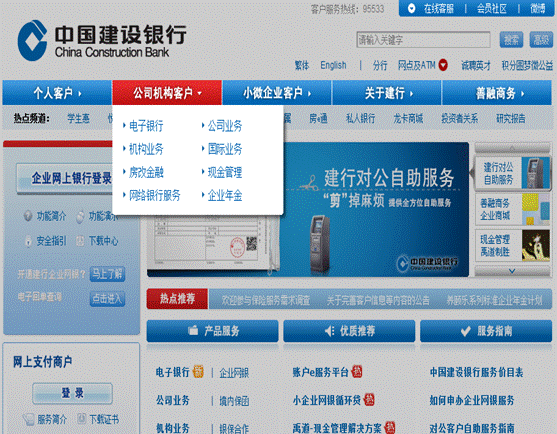557x434 pixels.
Task: Open the 会员社区 link
Action: 492,8
